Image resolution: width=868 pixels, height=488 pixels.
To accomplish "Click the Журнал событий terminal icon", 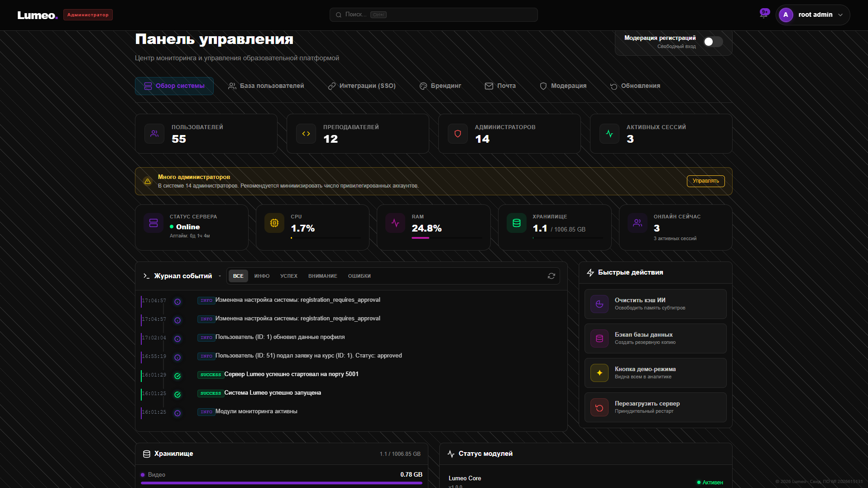I will [146, 276].
